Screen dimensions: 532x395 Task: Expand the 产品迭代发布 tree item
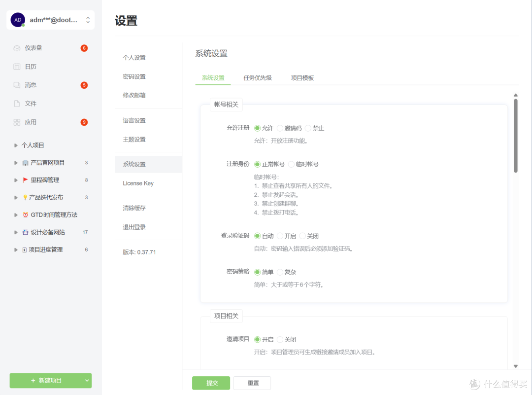click(16, 197)
